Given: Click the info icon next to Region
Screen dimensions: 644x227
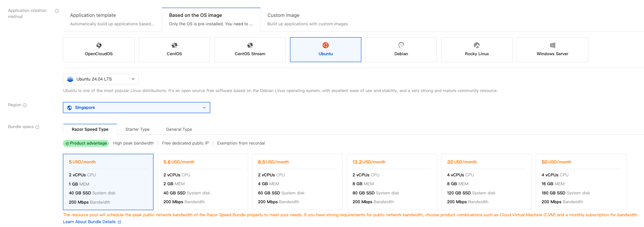Looking at the screenshot, I should coord(25,105).
